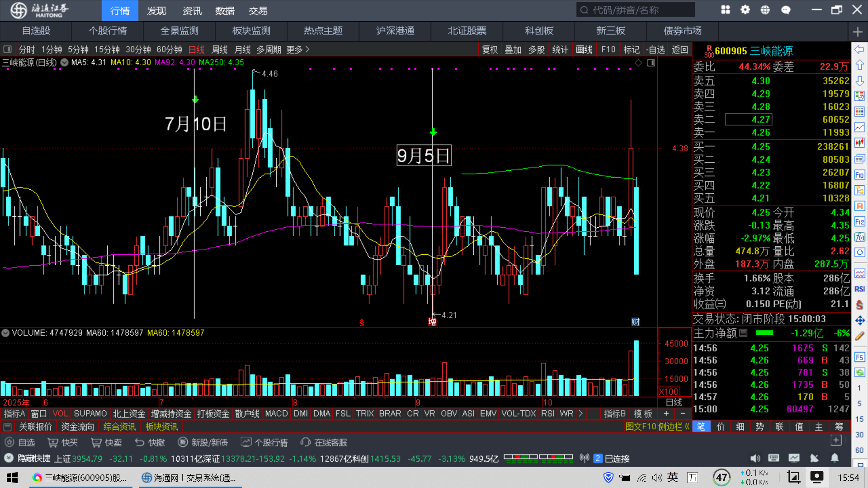Click the chat message bubble icon

coord(786,10)
